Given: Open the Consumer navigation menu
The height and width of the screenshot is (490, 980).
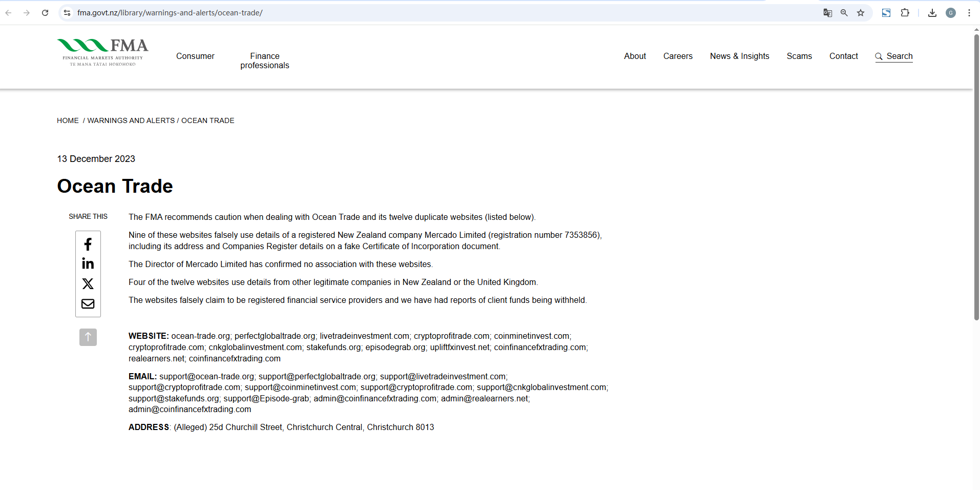Looking at the screenshot, I should tap(195, 56).
